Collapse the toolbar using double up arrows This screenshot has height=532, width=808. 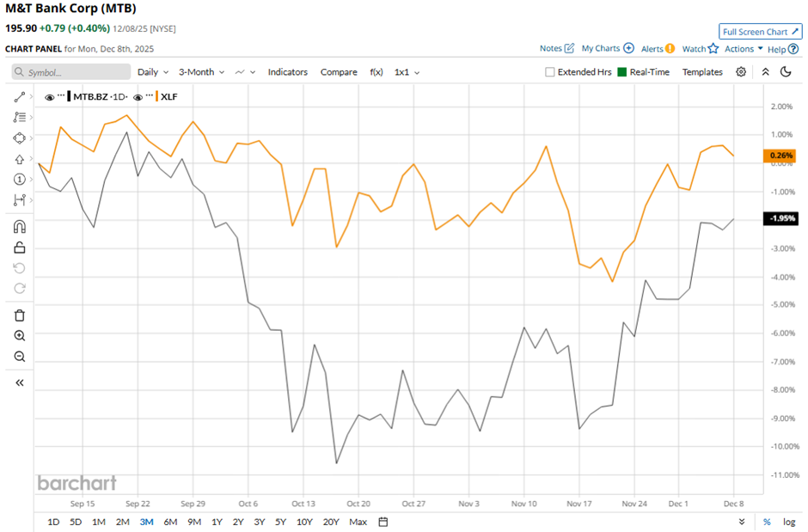click(x=766, y=72)
